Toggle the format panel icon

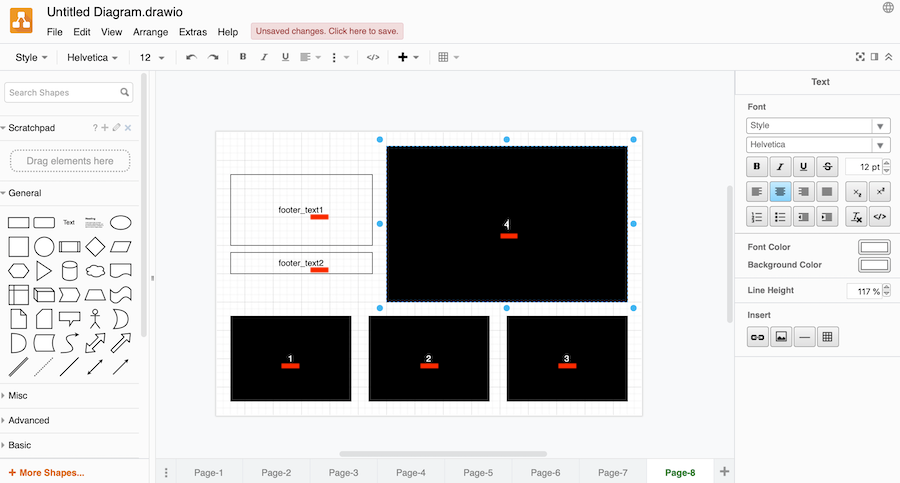click(874, 57)
